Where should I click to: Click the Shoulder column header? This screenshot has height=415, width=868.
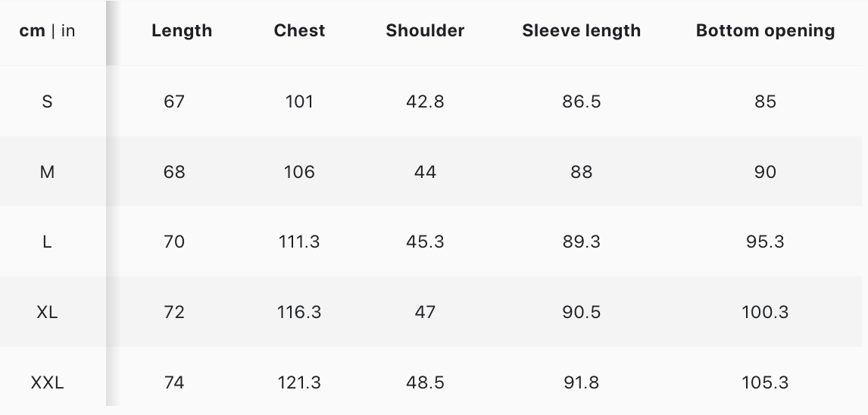[425, 31]
